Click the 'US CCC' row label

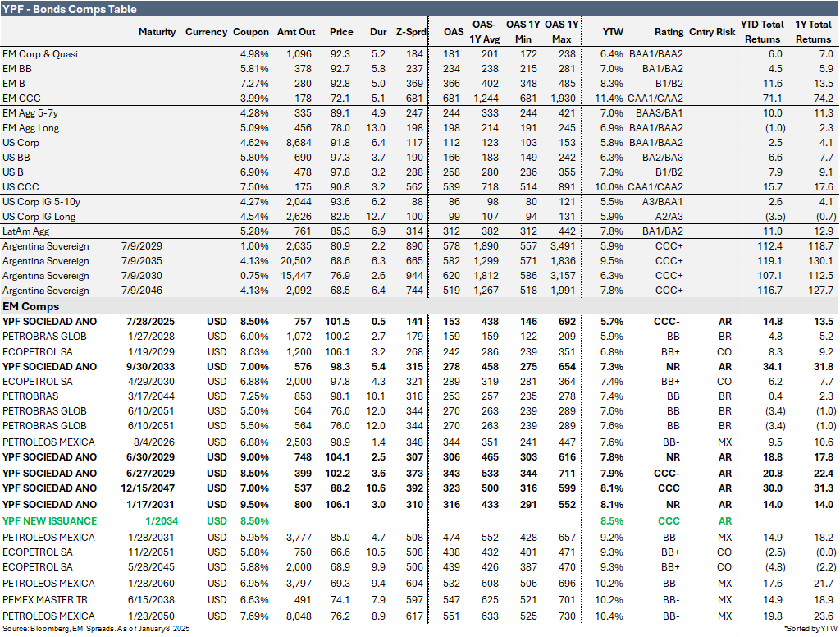pyautogui.click(x=21, y=186)
